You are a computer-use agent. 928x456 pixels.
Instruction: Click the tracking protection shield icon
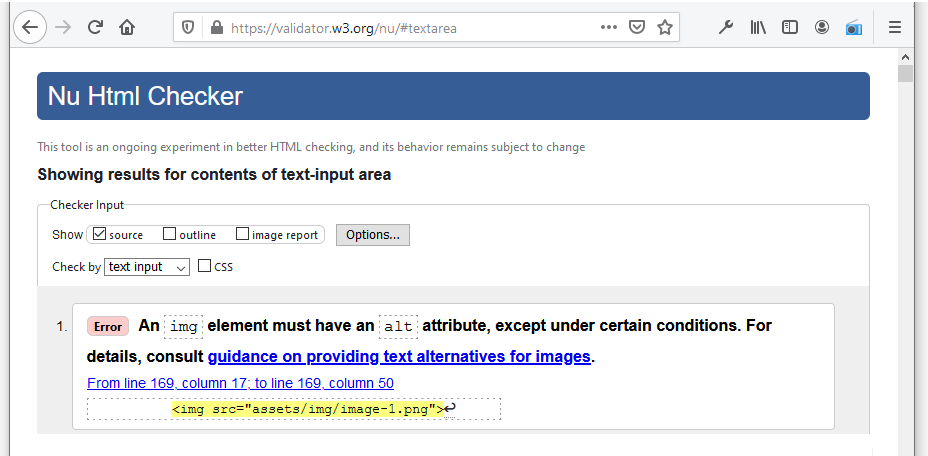tap(188, 28)
